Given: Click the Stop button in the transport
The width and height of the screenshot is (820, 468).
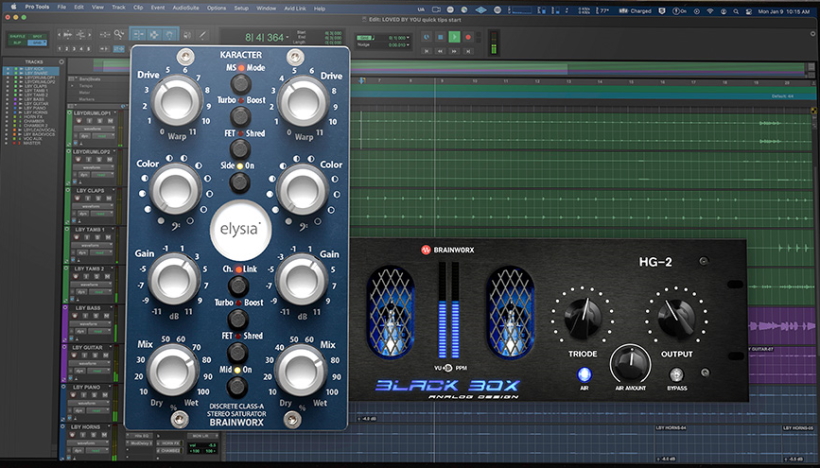Looking at the screenshot, I should click(x=440, y=37).
